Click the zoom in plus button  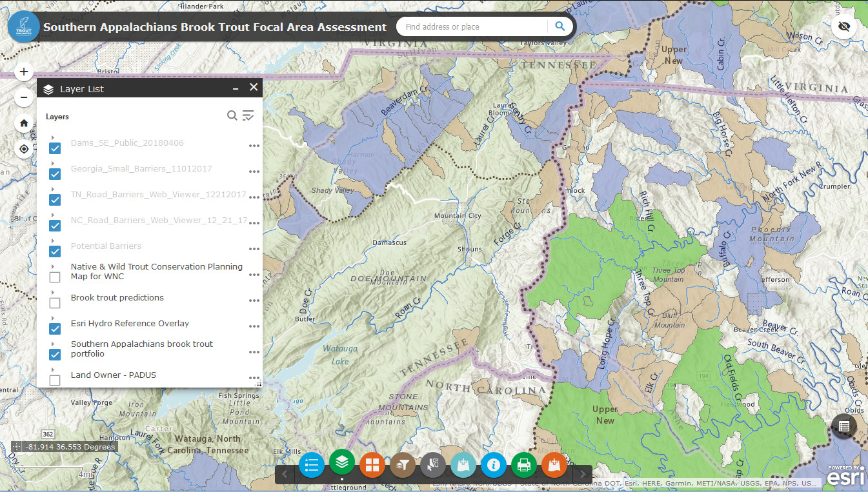[x=24, y=72]
